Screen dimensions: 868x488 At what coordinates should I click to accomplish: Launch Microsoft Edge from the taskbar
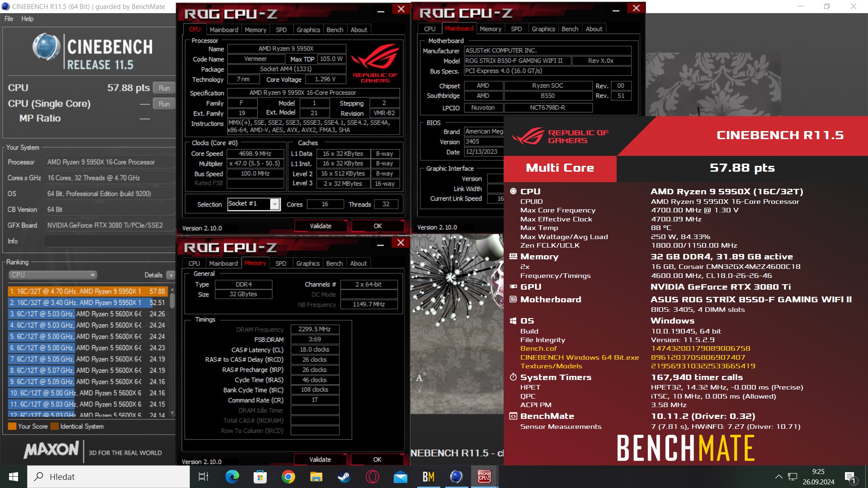[232, 477]
